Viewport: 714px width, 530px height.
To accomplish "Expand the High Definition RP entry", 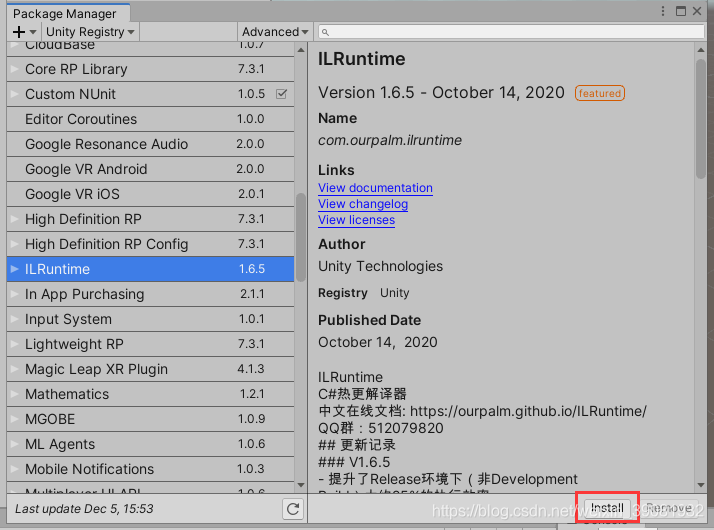I will (x=15, y=219).
